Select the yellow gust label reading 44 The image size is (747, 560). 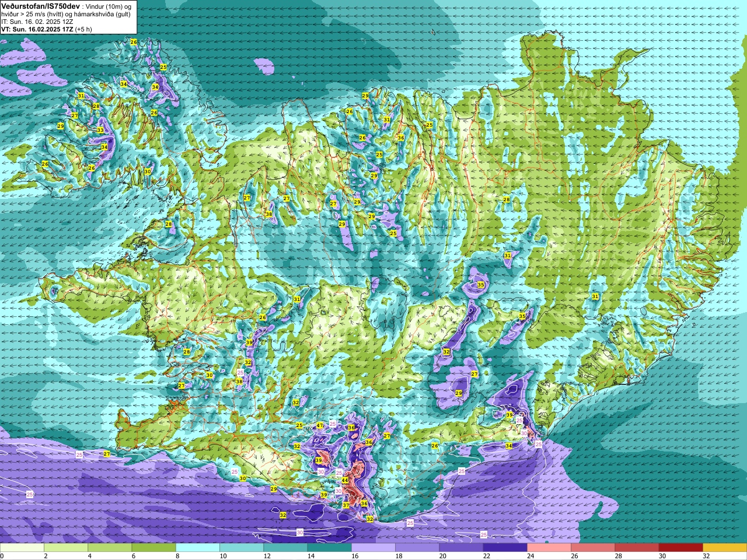pyautogui.click(x=345, y=481)
